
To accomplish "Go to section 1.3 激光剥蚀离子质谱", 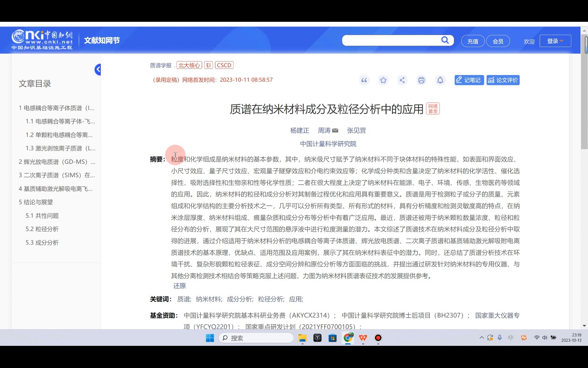I will click(x=61, y=148).
